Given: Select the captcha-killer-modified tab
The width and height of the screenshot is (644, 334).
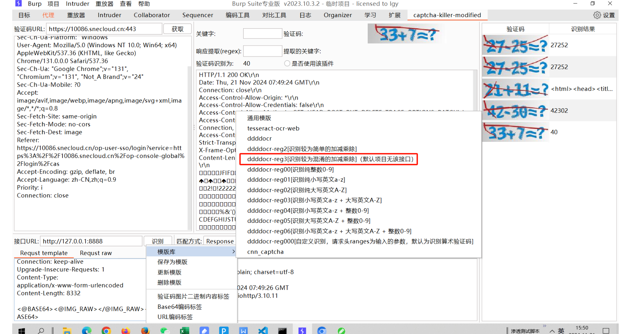Looking at the screenshot, I should pos(447,15).
